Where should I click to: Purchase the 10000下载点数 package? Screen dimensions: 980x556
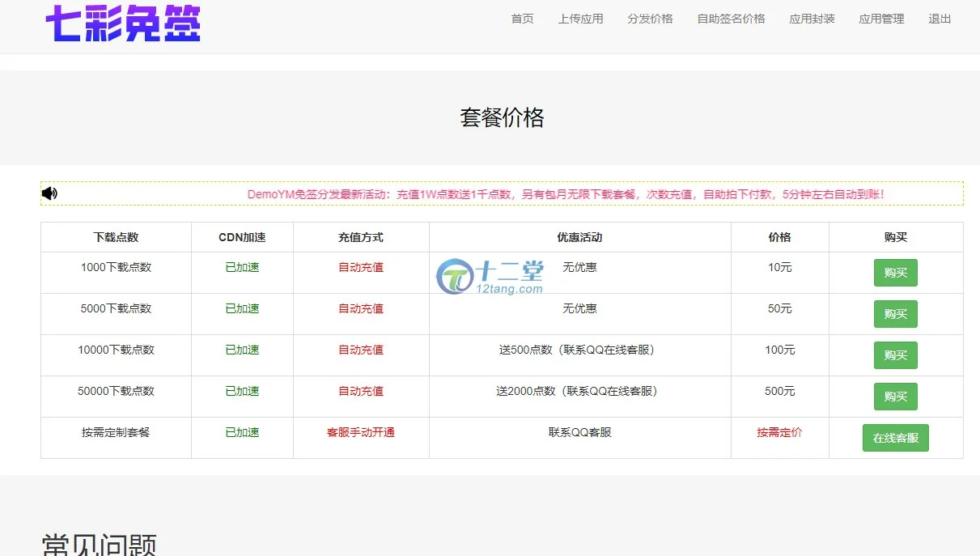(895, 355)
